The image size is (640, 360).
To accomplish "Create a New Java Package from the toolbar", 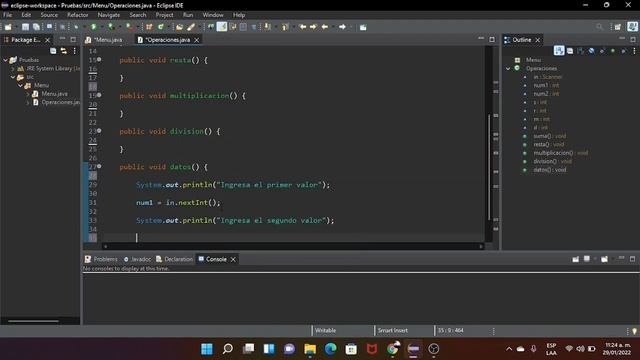I will pos(149,27).
